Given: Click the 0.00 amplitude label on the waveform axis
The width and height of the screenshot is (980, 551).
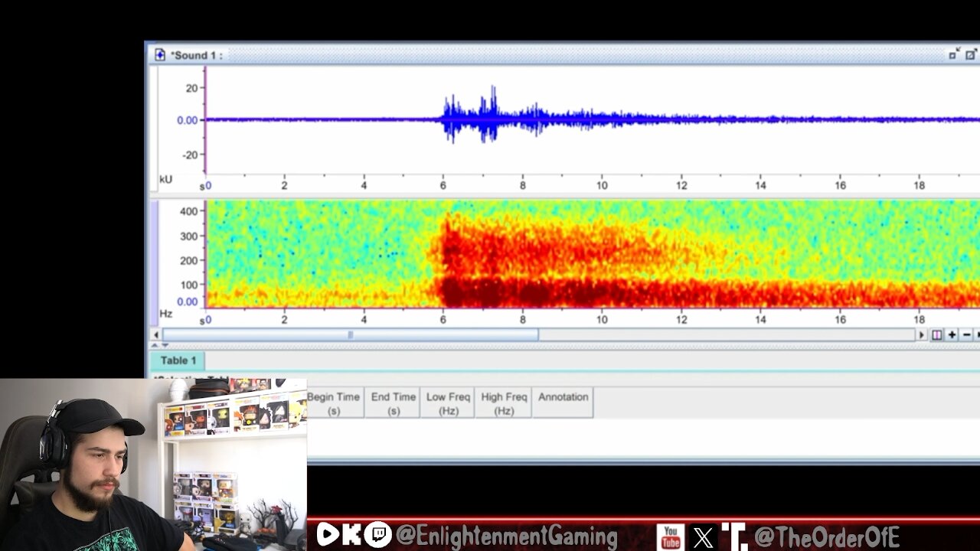Looking at the screenshot, I should pos(188,120).
